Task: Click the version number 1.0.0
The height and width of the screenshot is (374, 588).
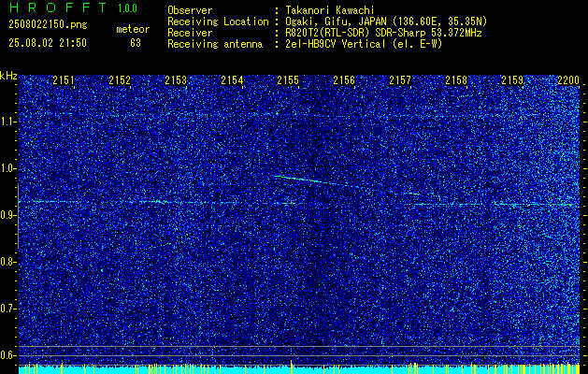Action: tap(127, 8)
